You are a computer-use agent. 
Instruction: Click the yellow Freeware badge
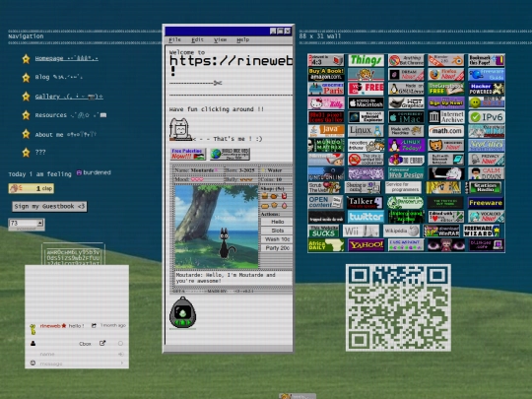(x=486, y=203)
